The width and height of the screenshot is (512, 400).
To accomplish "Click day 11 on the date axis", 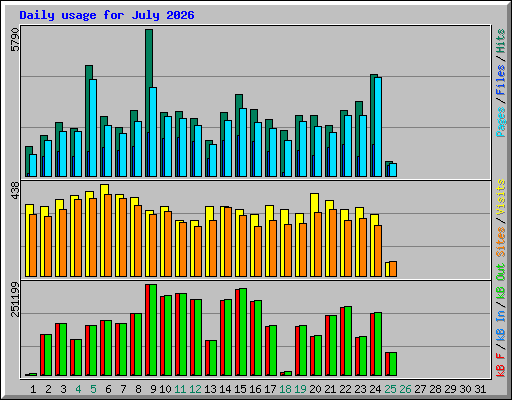I will [180, 389].
